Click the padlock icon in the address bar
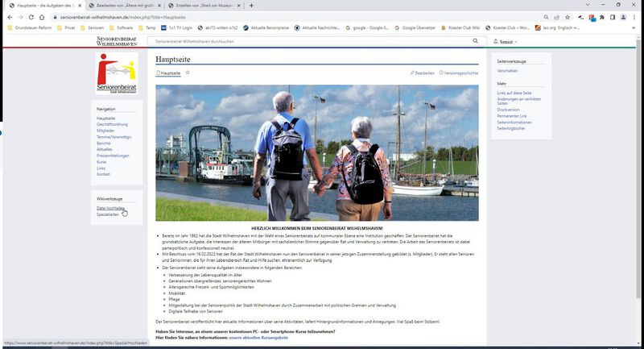 (55, 17)
